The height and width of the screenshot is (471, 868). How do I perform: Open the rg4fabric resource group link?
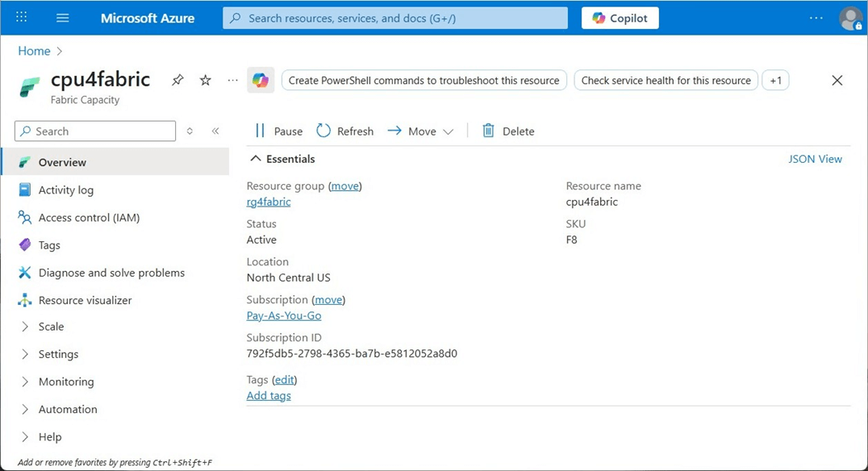pos(269,202)
